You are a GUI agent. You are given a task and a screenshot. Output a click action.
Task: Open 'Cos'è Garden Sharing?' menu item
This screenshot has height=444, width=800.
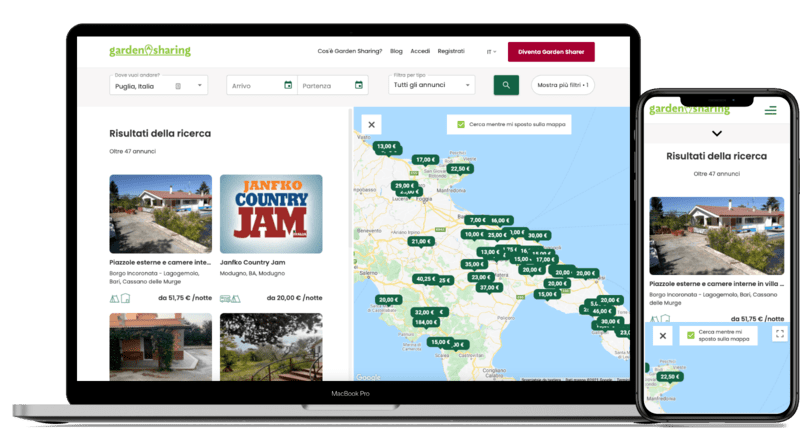point(349,51)
